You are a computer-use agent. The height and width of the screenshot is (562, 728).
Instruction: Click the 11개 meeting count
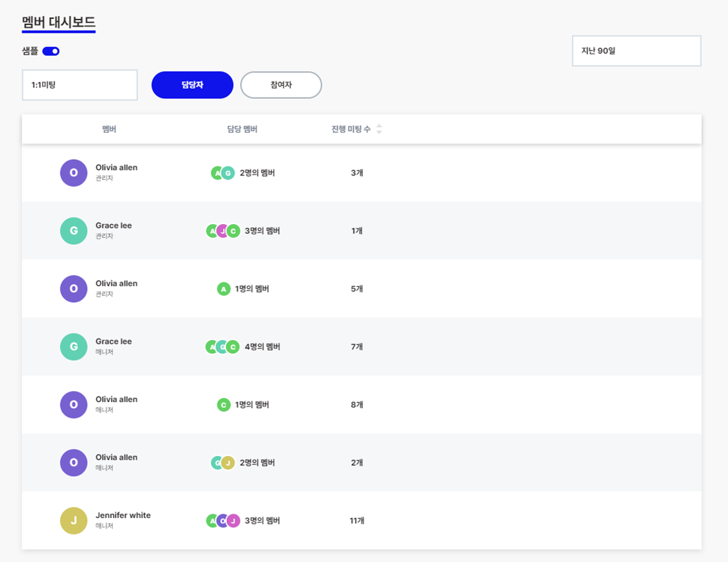click(356, 521)
